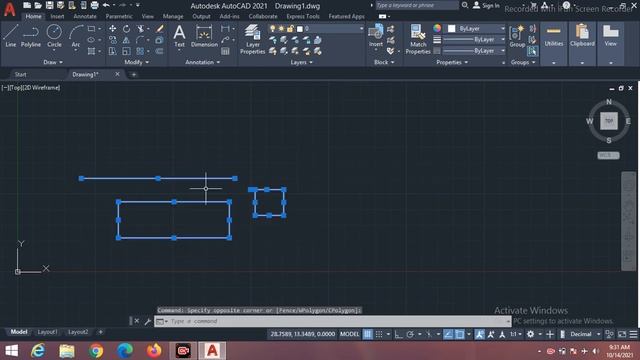
Task: Insert a Table from Annotation panel
Action: pyautogui.click(x=225, y=51)
